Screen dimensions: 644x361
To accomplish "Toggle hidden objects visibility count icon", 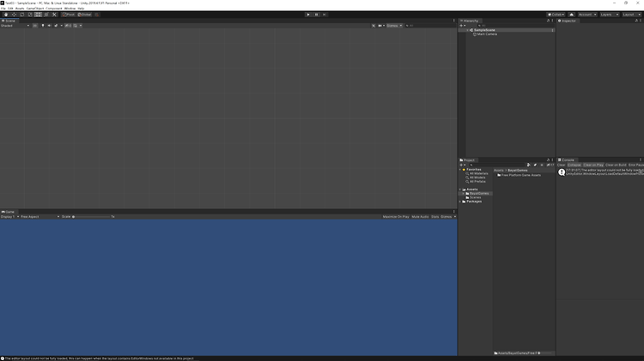I will pos(68,26).
